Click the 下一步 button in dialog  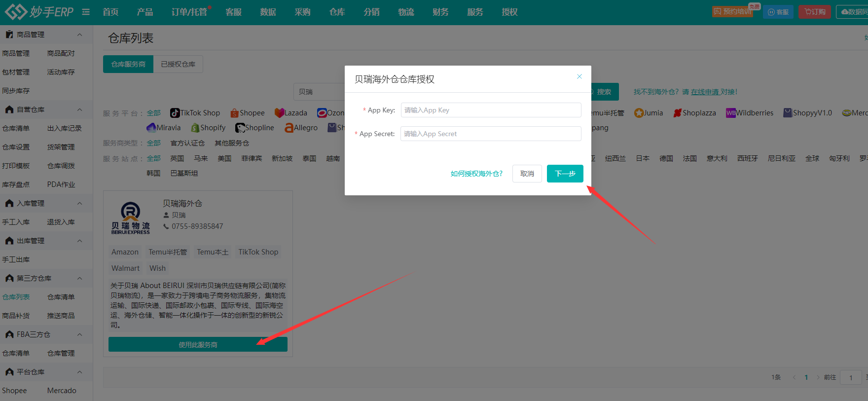[x=565, y=174]
